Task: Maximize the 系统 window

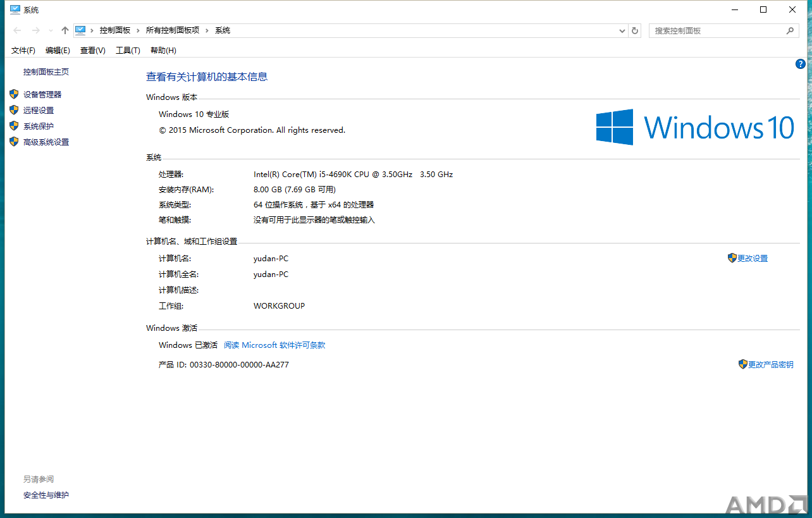Action: (763, 9)
